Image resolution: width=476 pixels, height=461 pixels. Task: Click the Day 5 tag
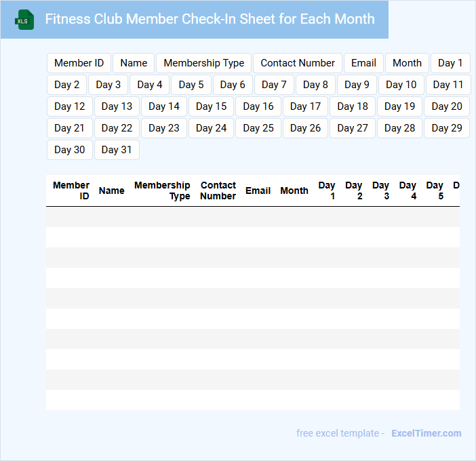(191, 85)
